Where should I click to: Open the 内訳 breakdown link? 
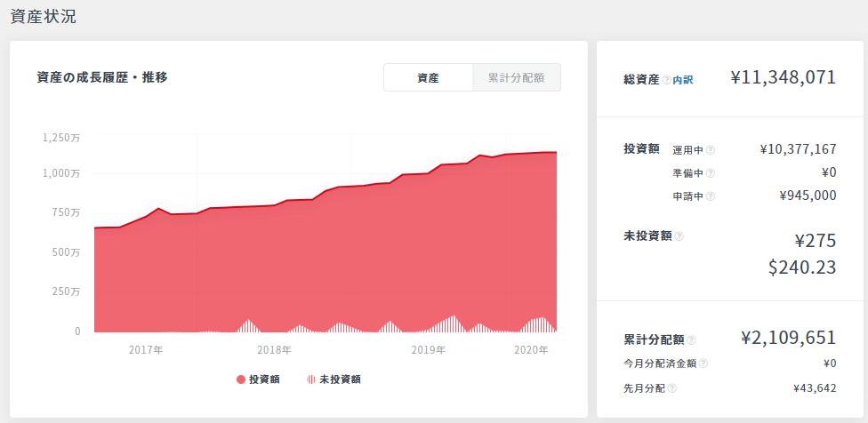682,80
